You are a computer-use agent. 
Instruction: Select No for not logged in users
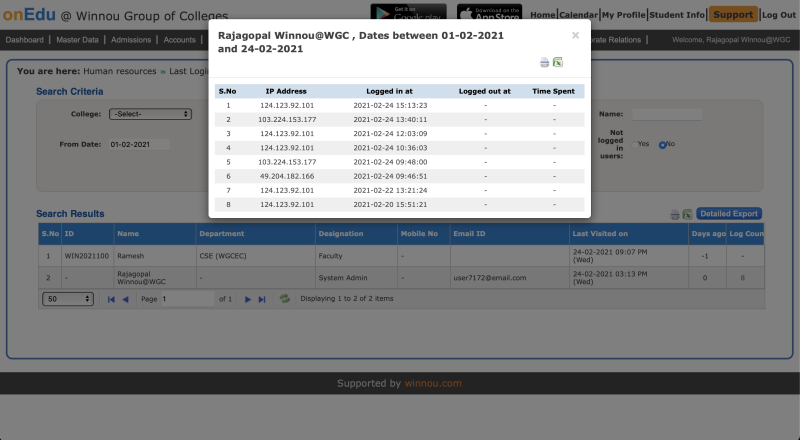(662, 144)
